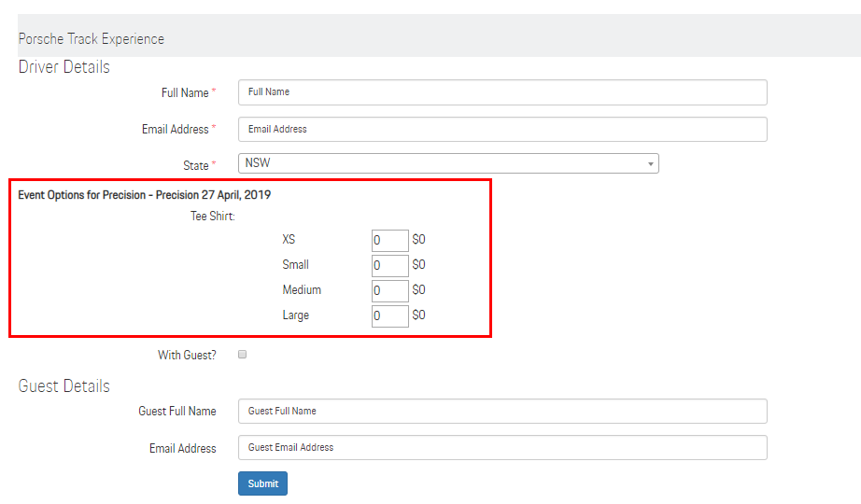This screenshot has width=861, height=504.
Task: Open the State dropdown showing NSW
Action: point(448,163)
